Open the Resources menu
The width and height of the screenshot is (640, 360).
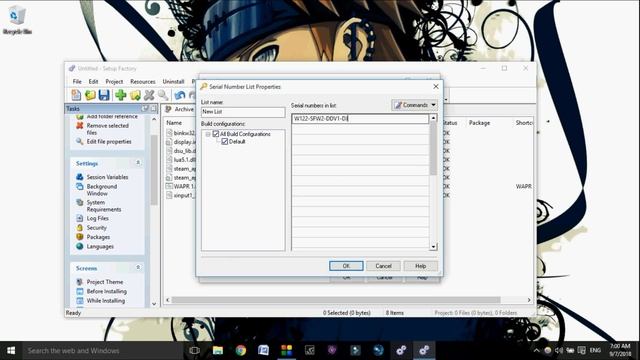pyautogui.click(x=143, y=82)
